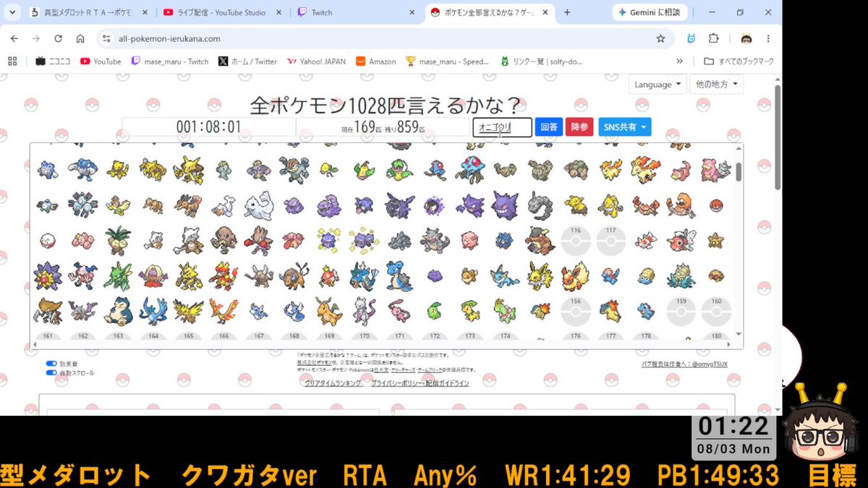Click the Dragonite sprite in the grid
The width and height of the screenshot is (868, 488).
[x=328, y=310]
